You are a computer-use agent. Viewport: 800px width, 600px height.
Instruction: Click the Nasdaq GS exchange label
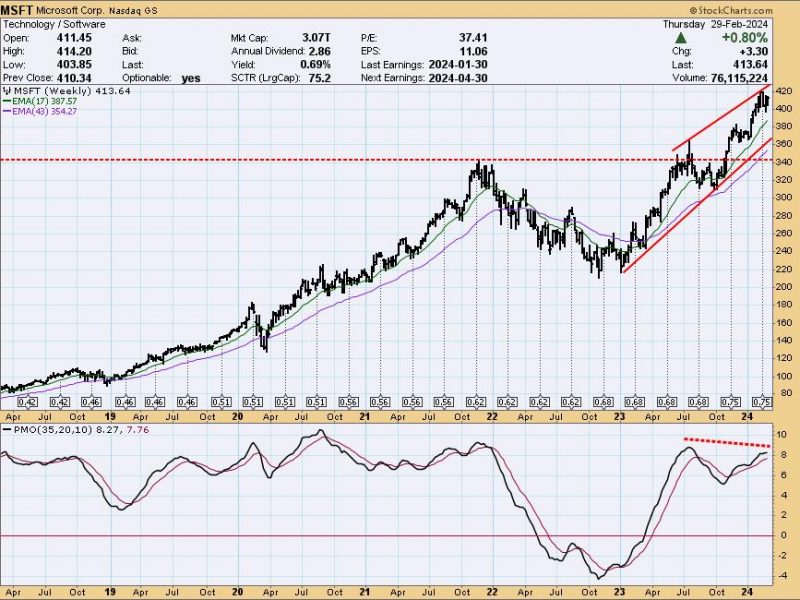[135, 10]
